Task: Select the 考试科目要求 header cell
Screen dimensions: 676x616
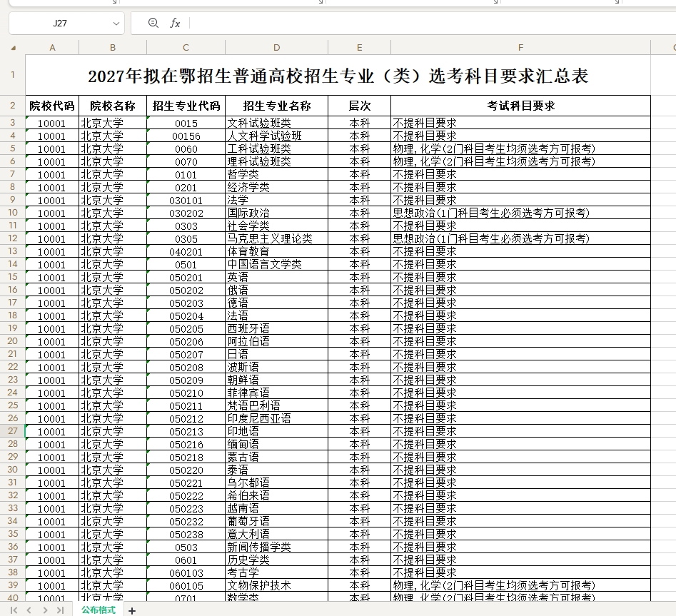Action: coord(520,106)
